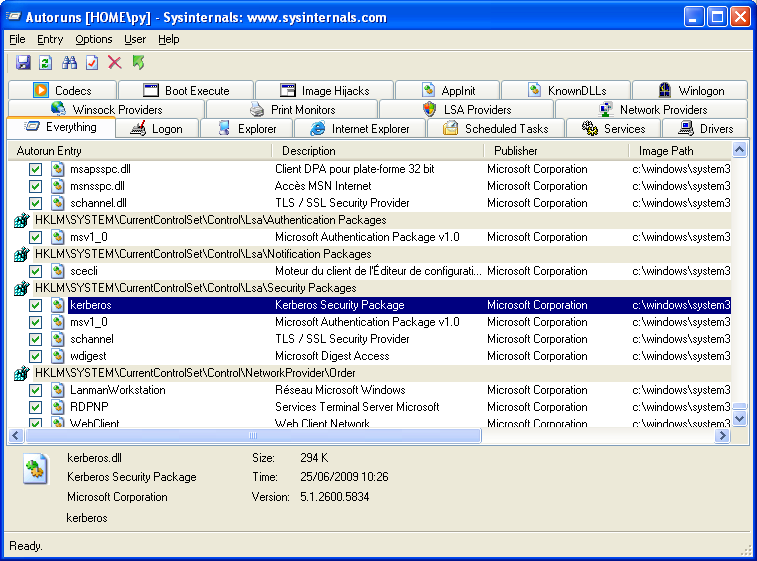Uncheck the schannel.dll entry checkbox
This screenshot has width=757, height=561.
click(35, 203)
